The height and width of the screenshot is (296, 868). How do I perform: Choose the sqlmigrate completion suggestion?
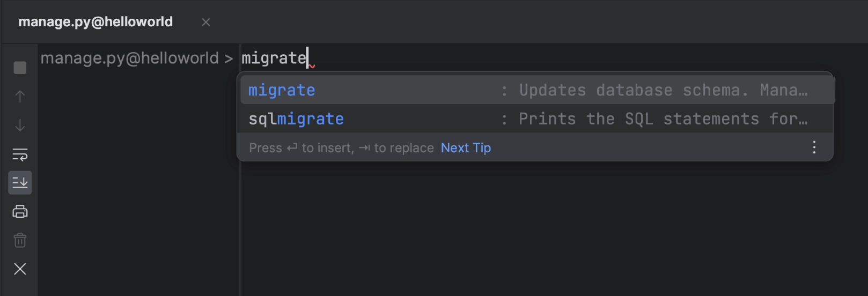[x=296, y=119]
